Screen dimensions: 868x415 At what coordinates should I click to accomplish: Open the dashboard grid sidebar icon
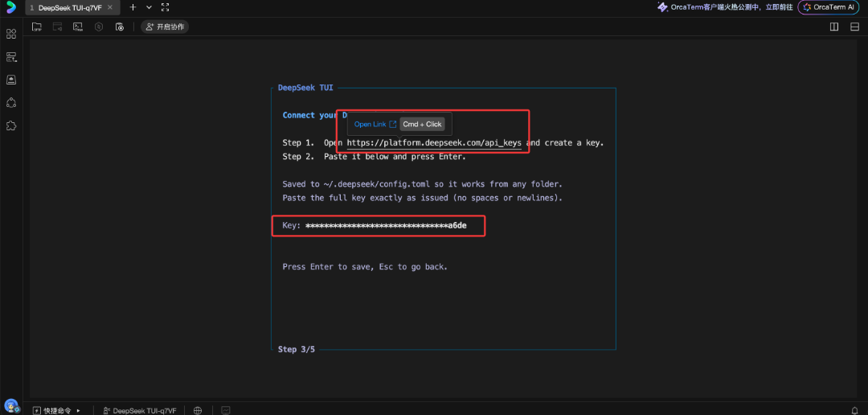pyautogui.click(x=11, y=34)
